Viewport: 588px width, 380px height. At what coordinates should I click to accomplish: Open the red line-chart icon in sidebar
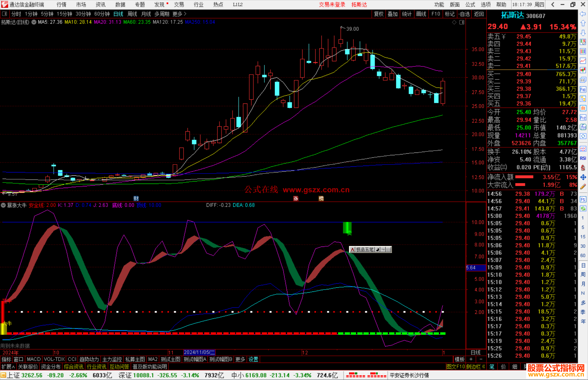(583, 61)
